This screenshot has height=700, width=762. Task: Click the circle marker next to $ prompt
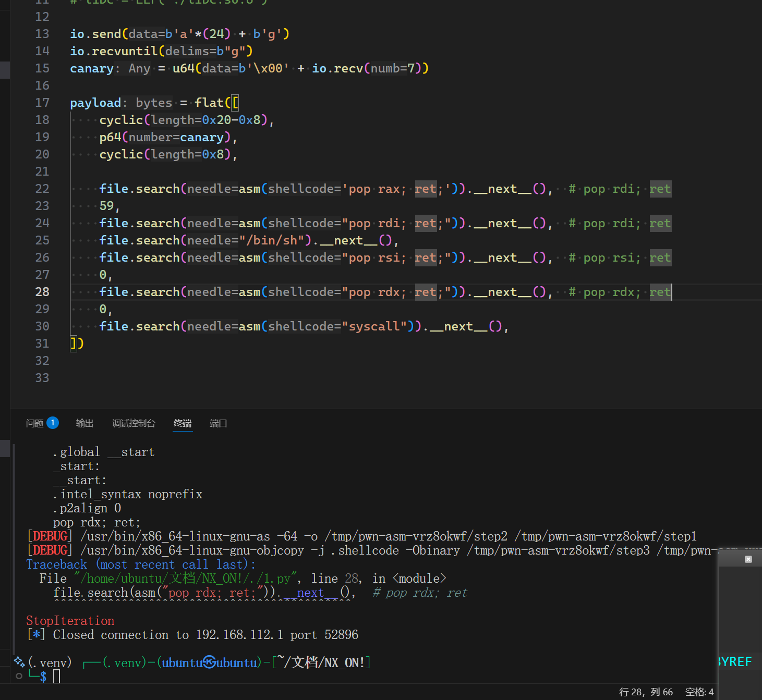[x=19, y=676]
